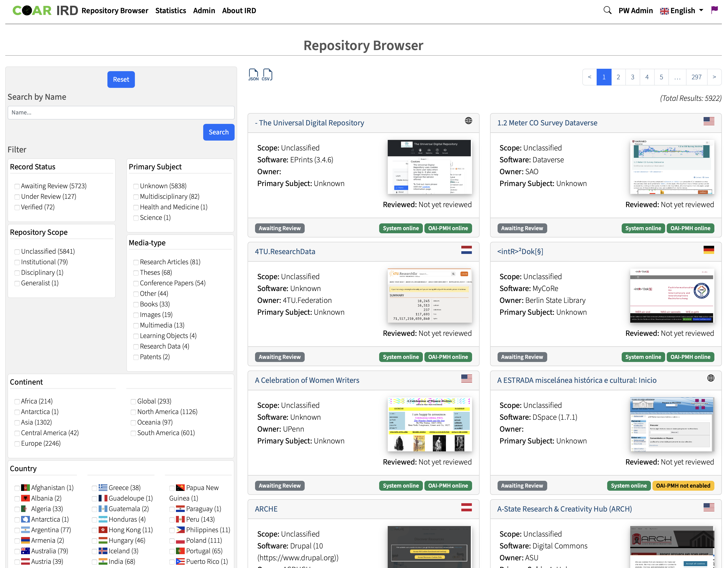The image size is (728, 568).
Task: Click the Reset button
Action: (121, 79)
